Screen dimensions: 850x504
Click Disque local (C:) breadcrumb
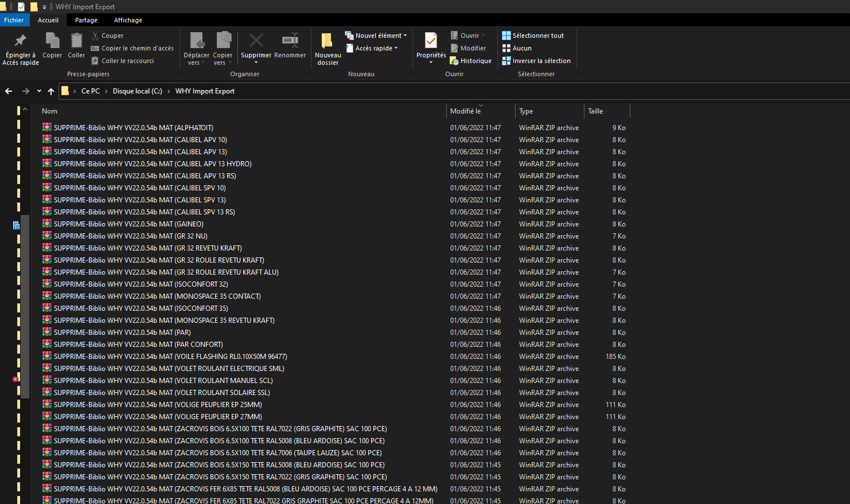[x=138, y=91]
